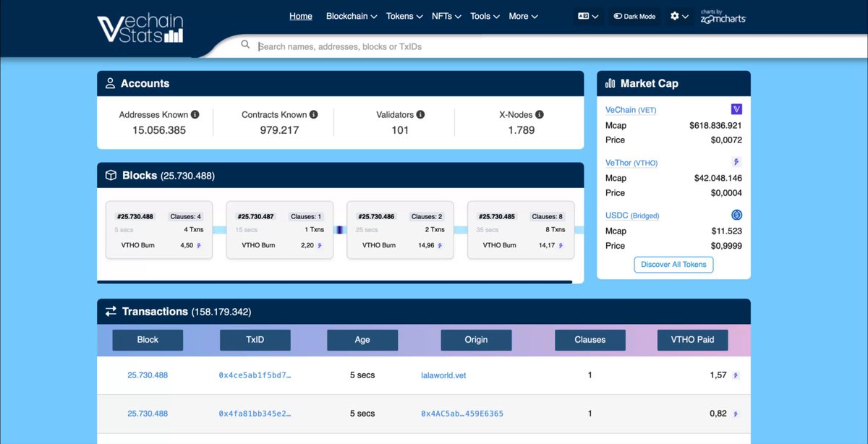868x444 pixels.
Task: Click the VTHO bolt icon in block #25.730.488
Action: click(x=200, y=245)
